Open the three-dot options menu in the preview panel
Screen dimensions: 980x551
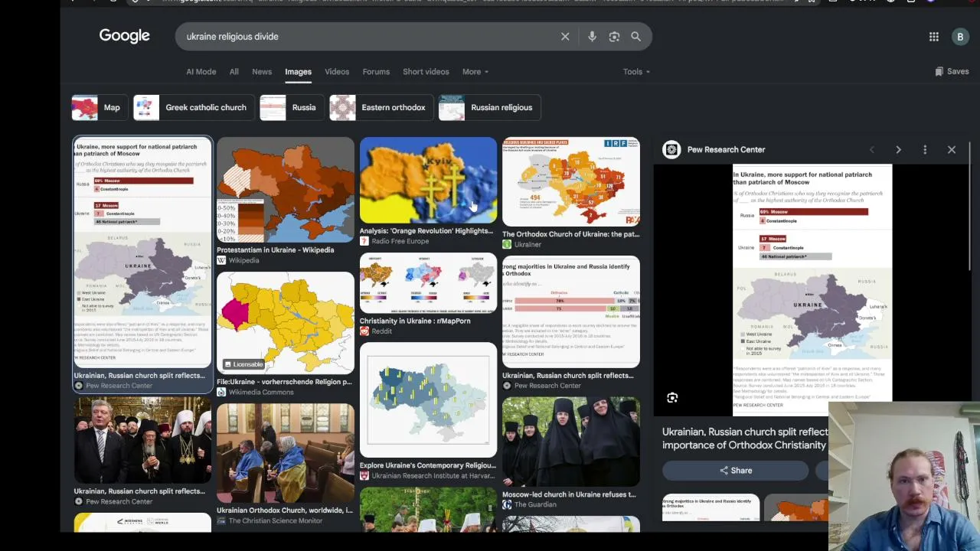click(x=925, y=150)
